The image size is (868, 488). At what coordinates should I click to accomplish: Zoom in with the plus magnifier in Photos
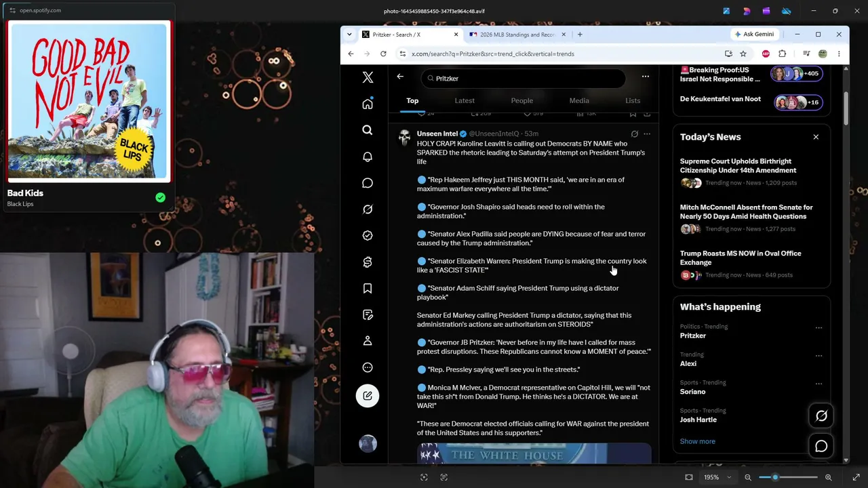coord(828,477)
